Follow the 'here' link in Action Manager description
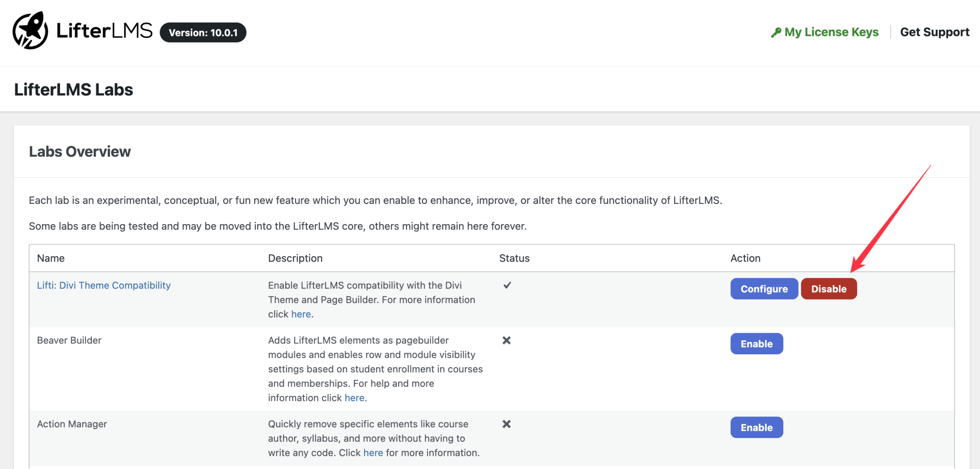980x469 pixels. point(373,453)
